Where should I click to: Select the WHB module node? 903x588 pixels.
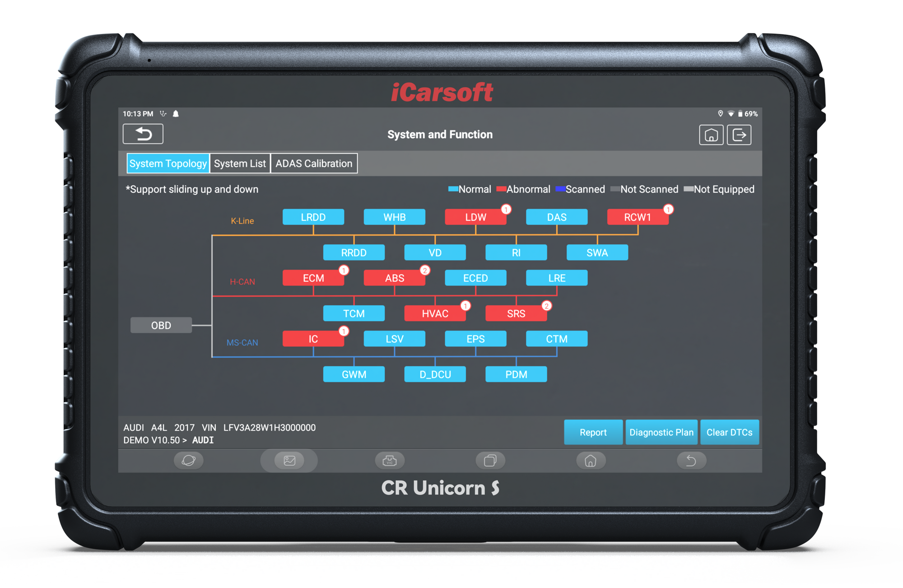point(395,217)
